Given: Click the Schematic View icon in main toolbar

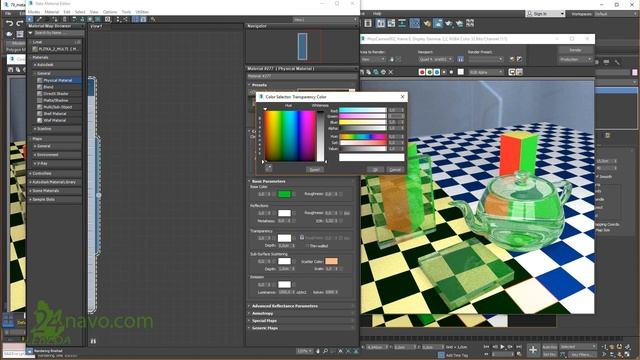Looking at the screenshot, I should tap(402, 24).
